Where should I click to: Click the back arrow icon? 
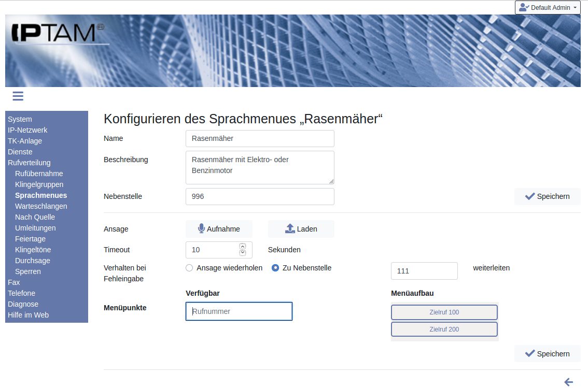click(x=569, y=382)
